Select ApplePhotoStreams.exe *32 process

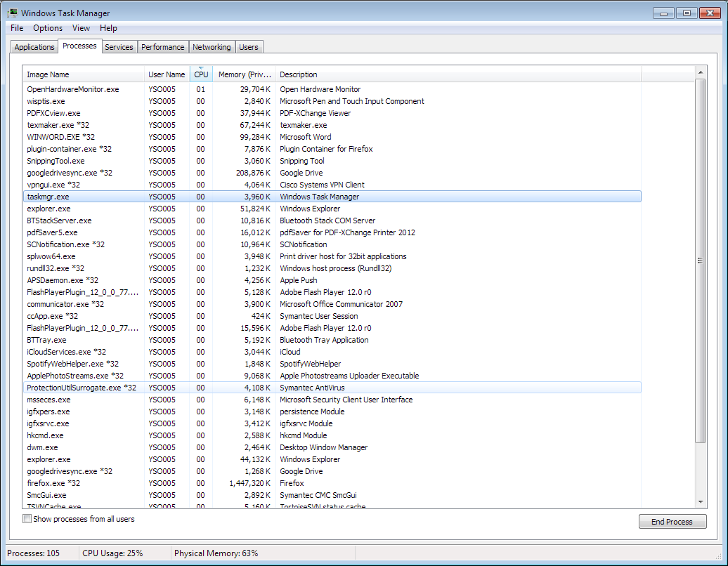pyautogui.click(x=332, y=376)
